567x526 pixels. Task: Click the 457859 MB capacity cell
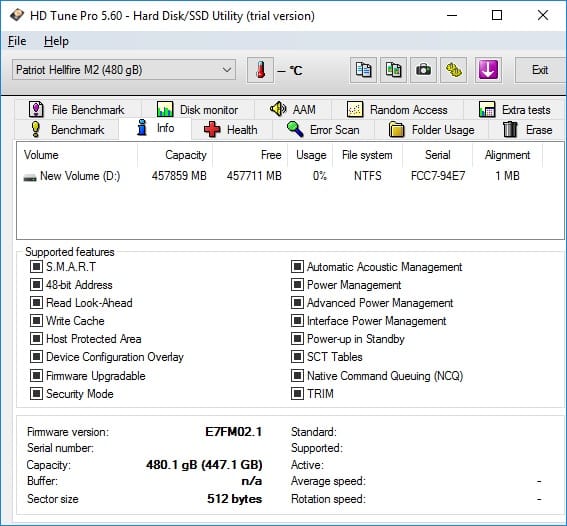tap(179, 176)
